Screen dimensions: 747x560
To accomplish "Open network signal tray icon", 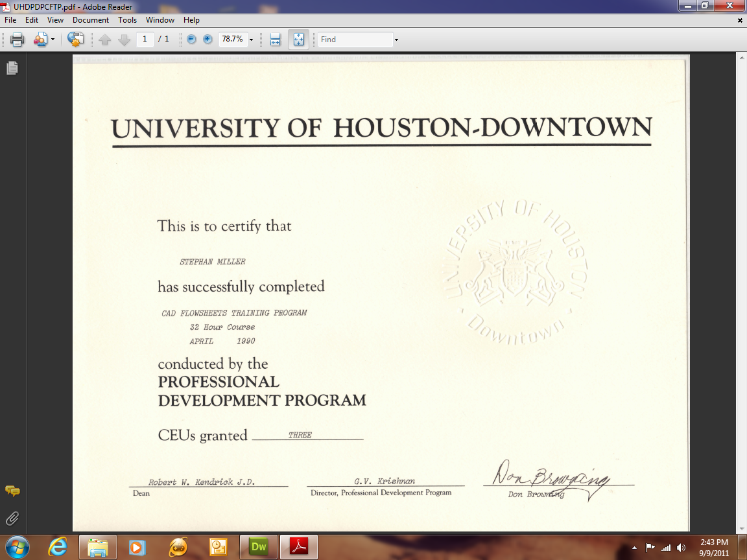I will click(x=665, y=548).
